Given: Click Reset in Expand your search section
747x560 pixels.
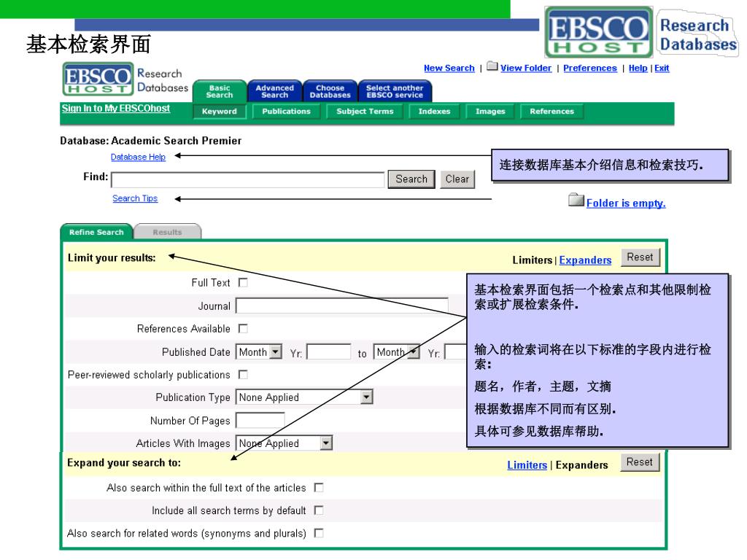Looking at the screenshot, I should point(640,462).
